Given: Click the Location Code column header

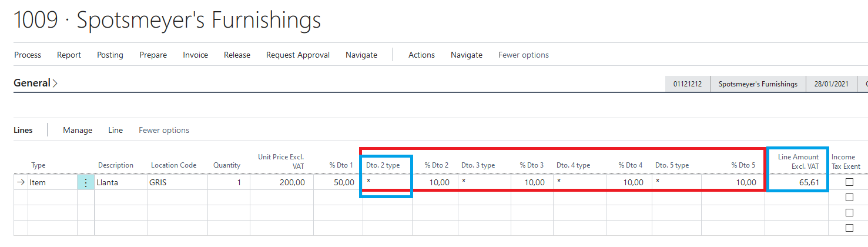Looking at the screenshot, I should pyautogui.click(x=173, y=165).
